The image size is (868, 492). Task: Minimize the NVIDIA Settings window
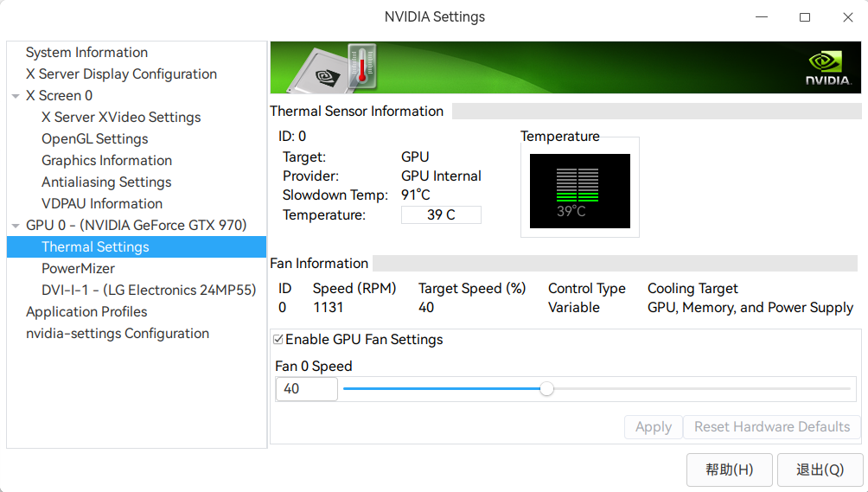(762, 17)
